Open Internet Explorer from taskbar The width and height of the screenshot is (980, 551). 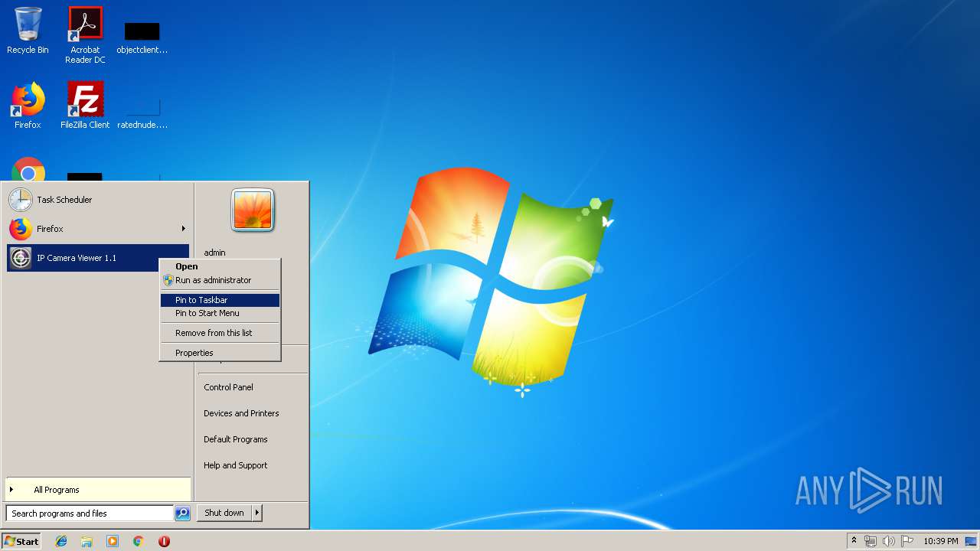click(61, 541)
